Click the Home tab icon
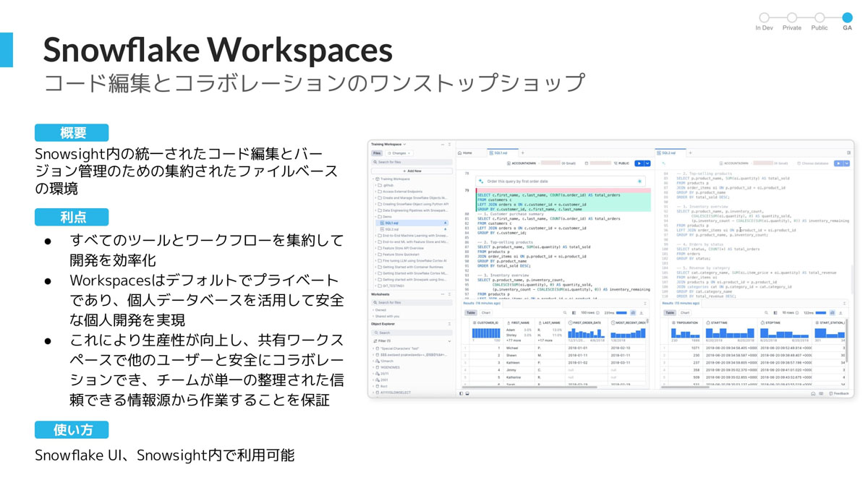This screenshot has width=868, height=488. [461, 153]
